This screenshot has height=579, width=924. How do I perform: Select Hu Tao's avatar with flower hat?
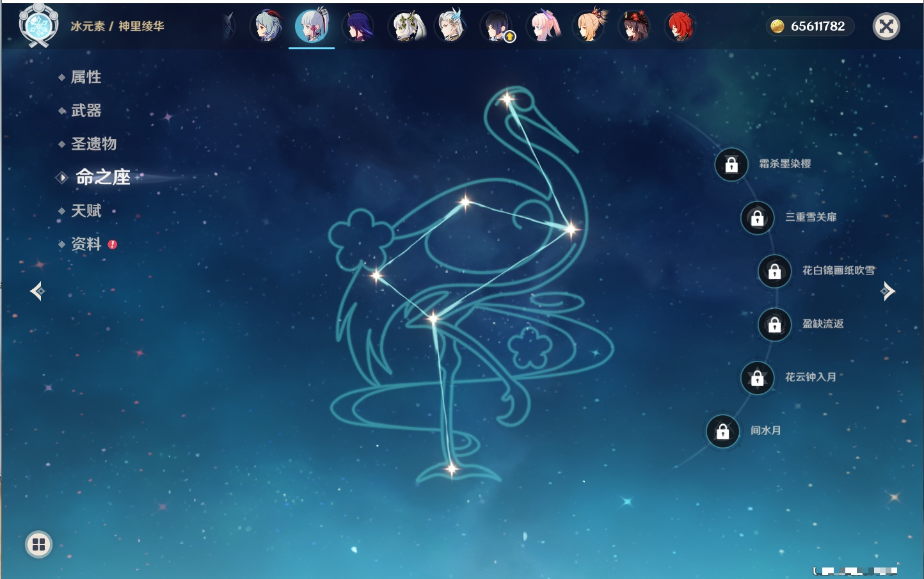635,27
